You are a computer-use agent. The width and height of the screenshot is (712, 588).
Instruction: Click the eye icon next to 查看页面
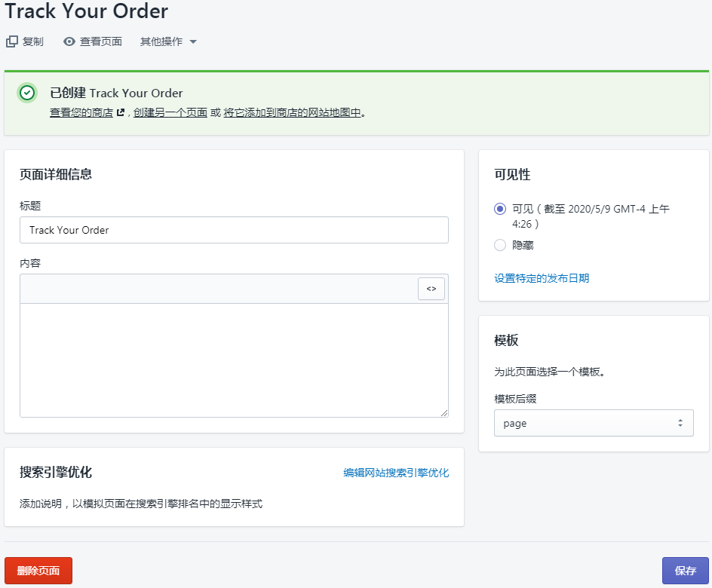tap(69, 41)
